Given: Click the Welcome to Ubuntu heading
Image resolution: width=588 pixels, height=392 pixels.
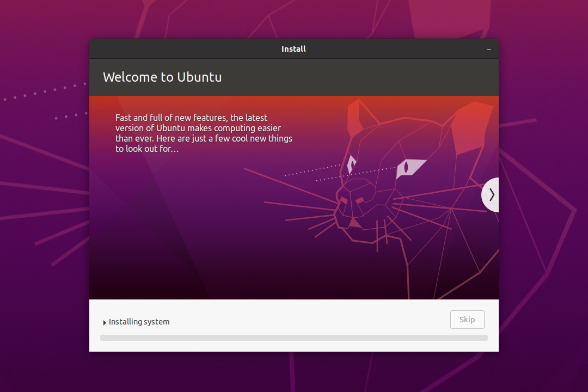Looking at the screenshot, I should tap(162, 77).
